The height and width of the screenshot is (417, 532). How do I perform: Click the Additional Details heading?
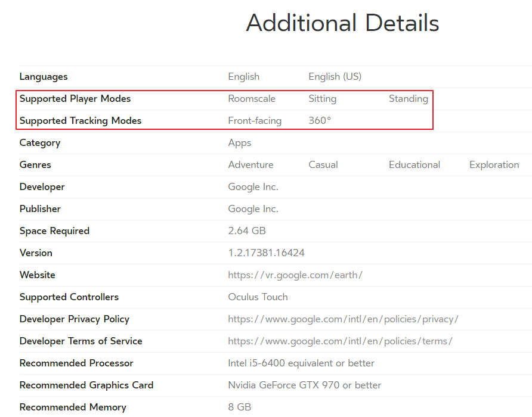click(x=342, y=23)
